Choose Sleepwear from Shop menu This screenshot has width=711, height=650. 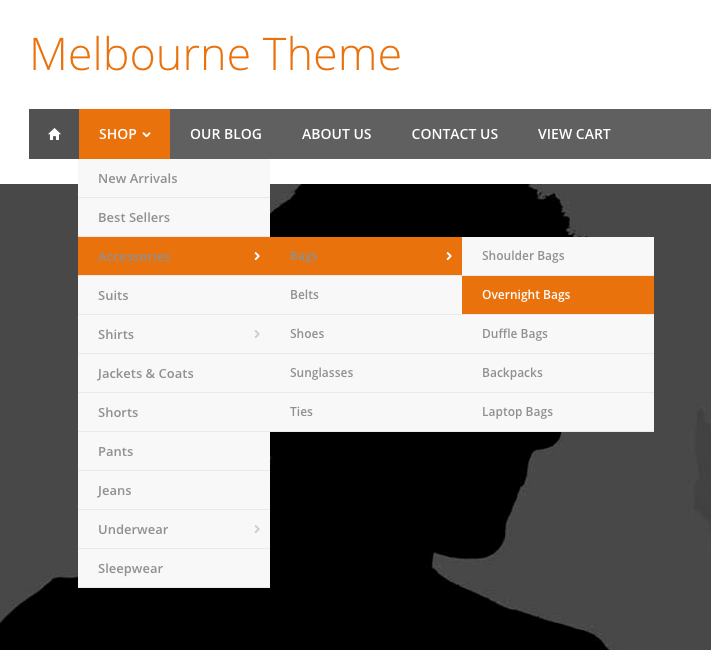pyautogui.click(x=130, y=568)
